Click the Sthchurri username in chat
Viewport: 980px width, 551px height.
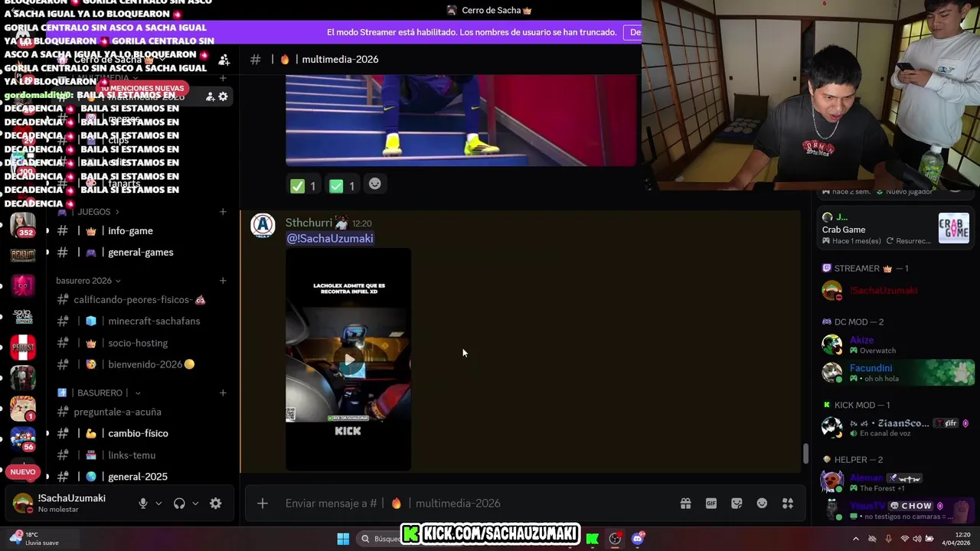pos(309,223)
